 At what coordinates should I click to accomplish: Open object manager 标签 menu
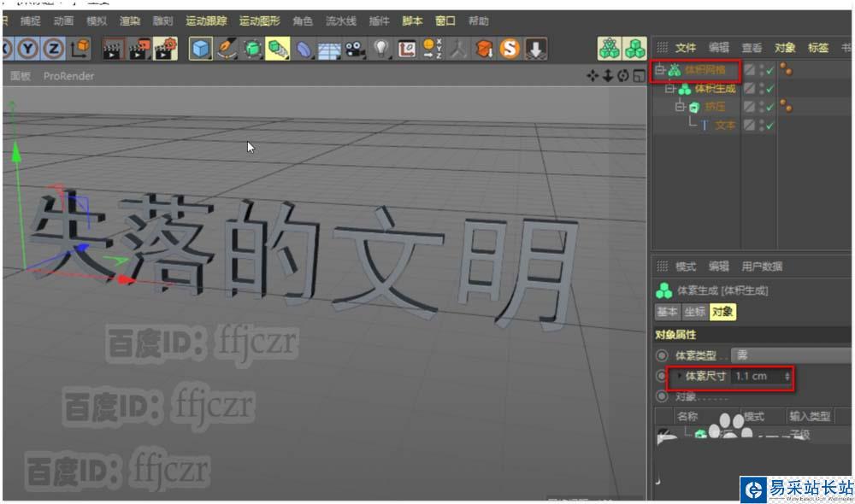tap(818, 48)
